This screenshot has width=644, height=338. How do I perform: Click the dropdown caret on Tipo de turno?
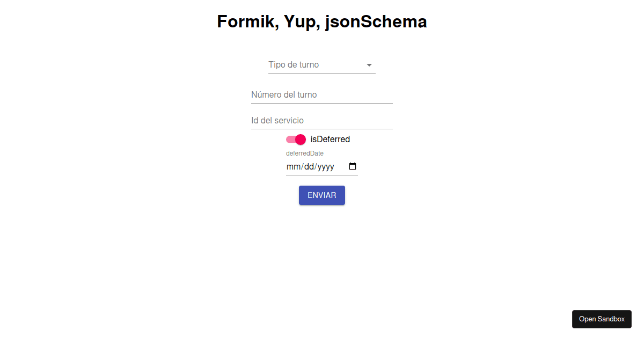pyautogui.click(x=369, y=64)
